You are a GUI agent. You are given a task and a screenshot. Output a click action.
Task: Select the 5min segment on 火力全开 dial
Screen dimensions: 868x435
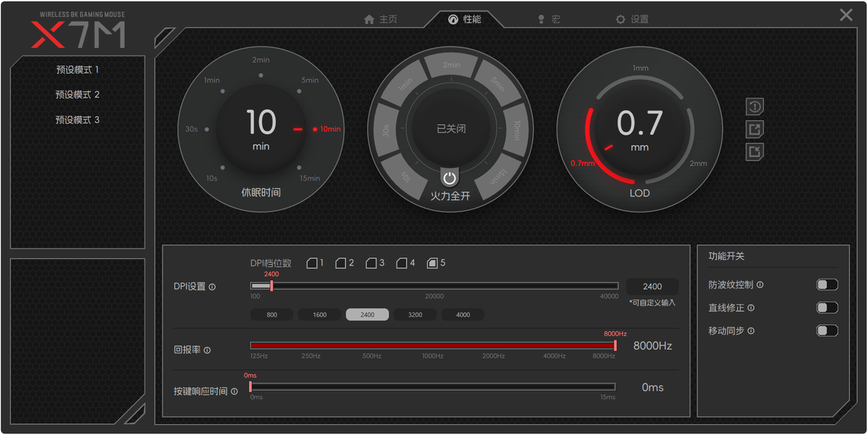[x=497, y=84]
